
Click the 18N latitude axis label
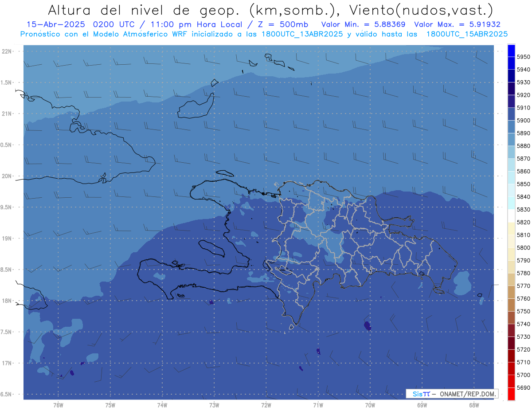click(7, 301)
